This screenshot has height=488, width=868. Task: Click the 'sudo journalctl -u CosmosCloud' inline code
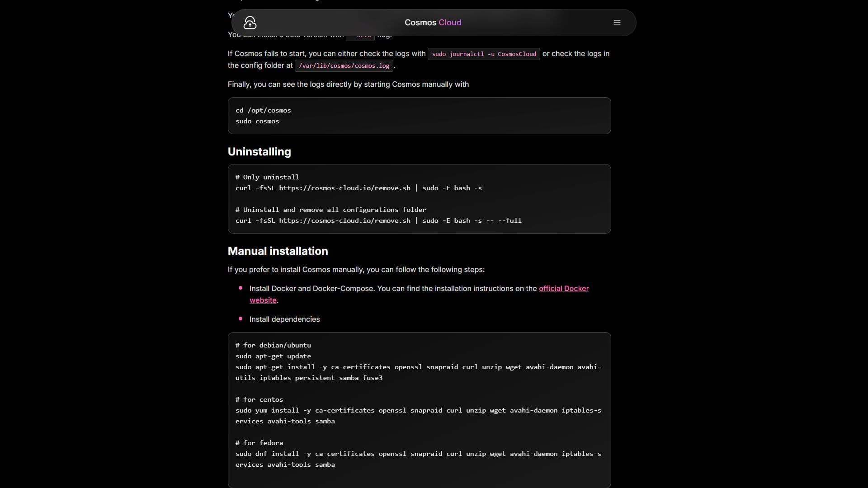pos(484,54)
